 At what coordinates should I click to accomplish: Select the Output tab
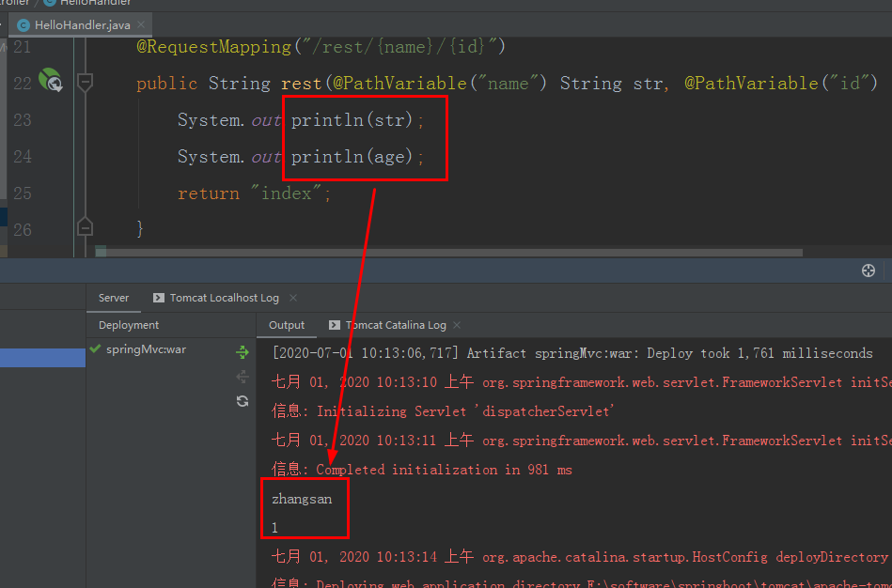[287, 325]
